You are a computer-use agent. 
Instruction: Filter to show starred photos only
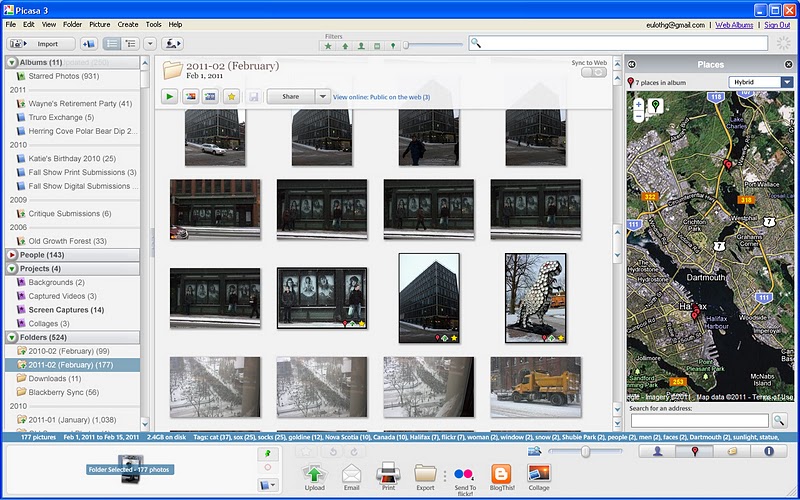328,46
